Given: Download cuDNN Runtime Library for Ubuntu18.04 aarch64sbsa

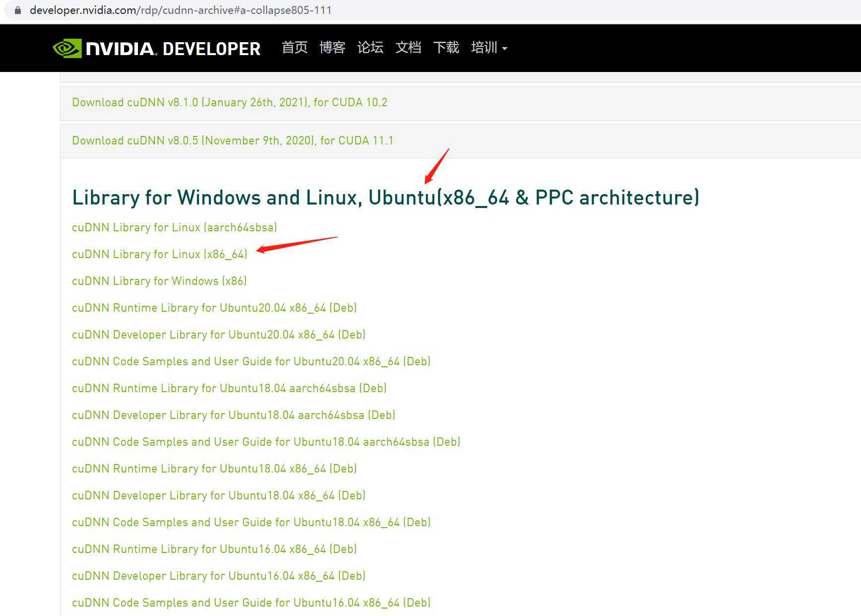Looking at the screenshot, I should [x=229, y=388].
